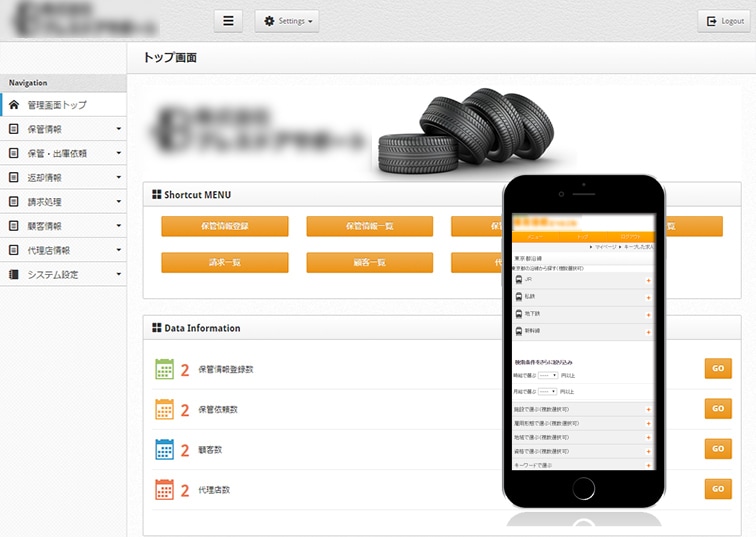Click the green calendar icon for 保管情報登録数
The height and width of the screenshot is (537, 756).
click(164, 369)
